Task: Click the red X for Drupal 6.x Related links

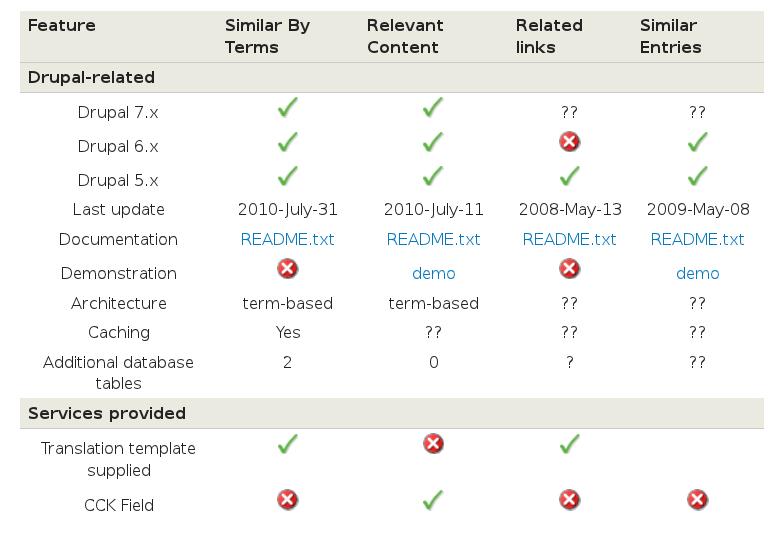Action: [x=570, y=142]
